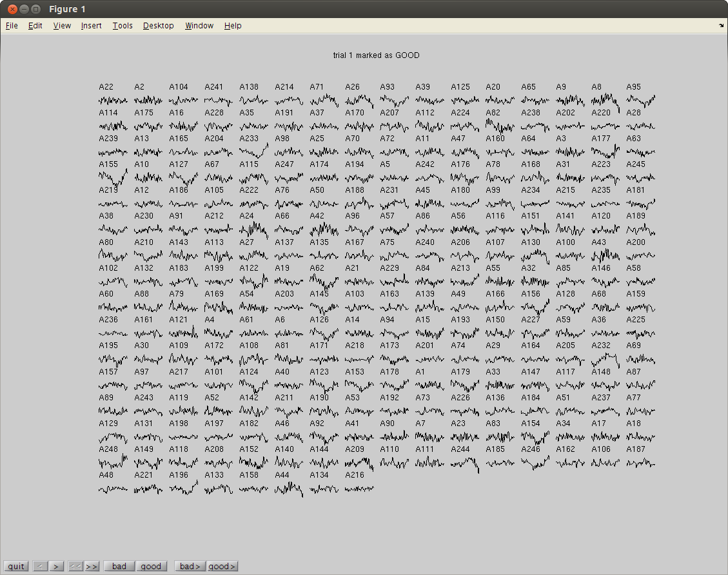Viewport: 728px width, 575px height.
Task: Click the quit button
Action: (x=16, y=566)
